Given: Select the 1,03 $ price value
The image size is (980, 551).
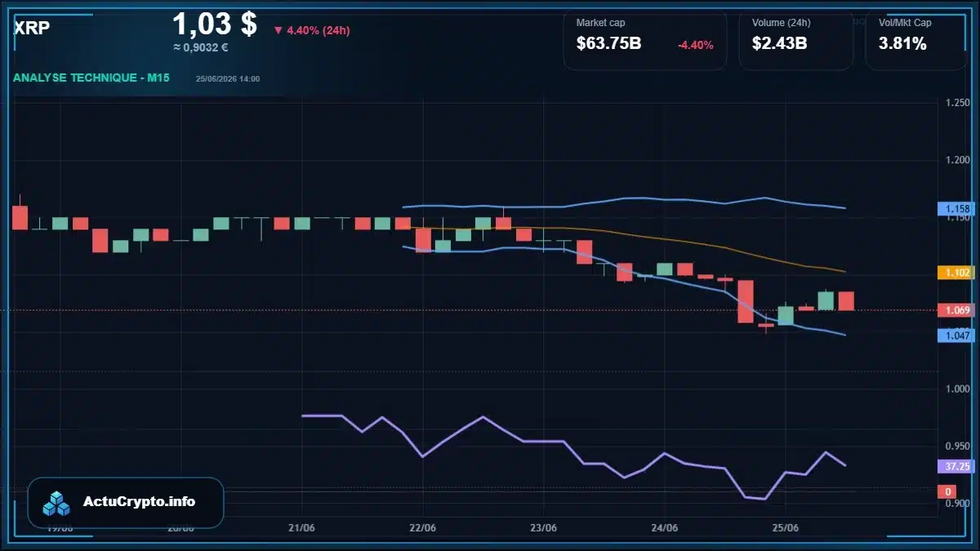Looking at the screenshot, I should pyautogui.click(x=215, y=24).
